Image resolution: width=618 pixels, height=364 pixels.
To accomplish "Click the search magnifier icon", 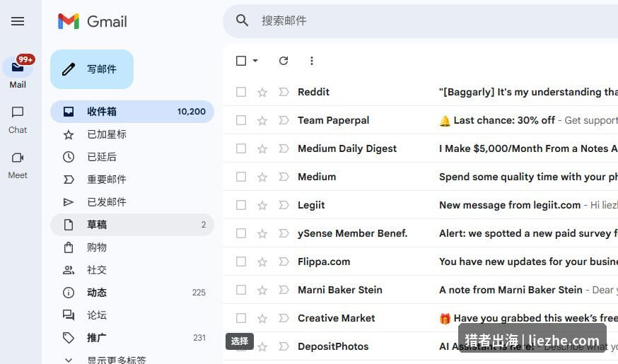I will click(x=242, y=20).
